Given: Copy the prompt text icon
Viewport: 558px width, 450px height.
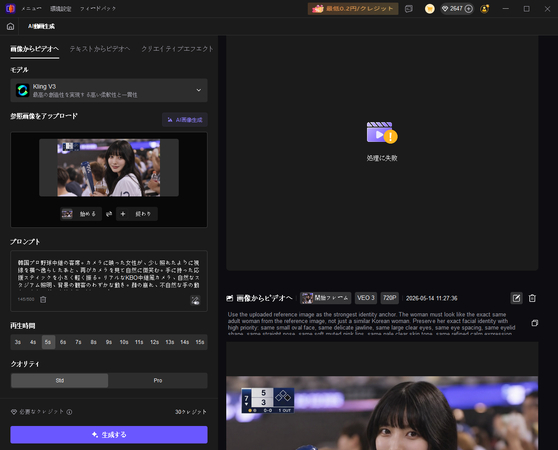Looking at the screenshot, I should [x=535, y=323].
